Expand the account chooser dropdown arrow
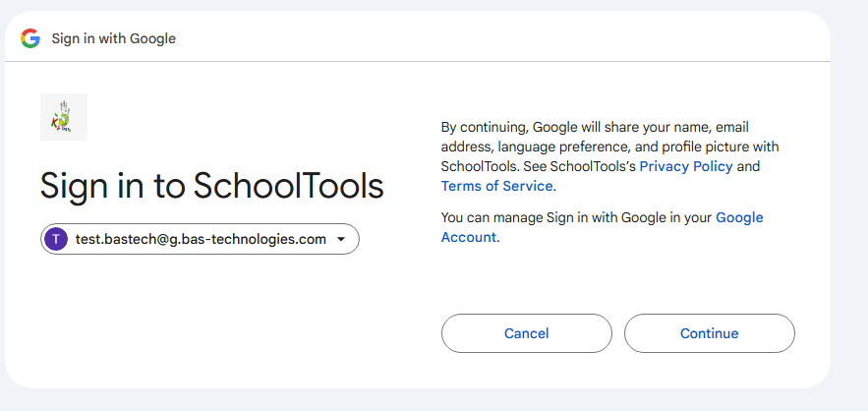This screenshot has height=411, width=868. click(340, 239)
